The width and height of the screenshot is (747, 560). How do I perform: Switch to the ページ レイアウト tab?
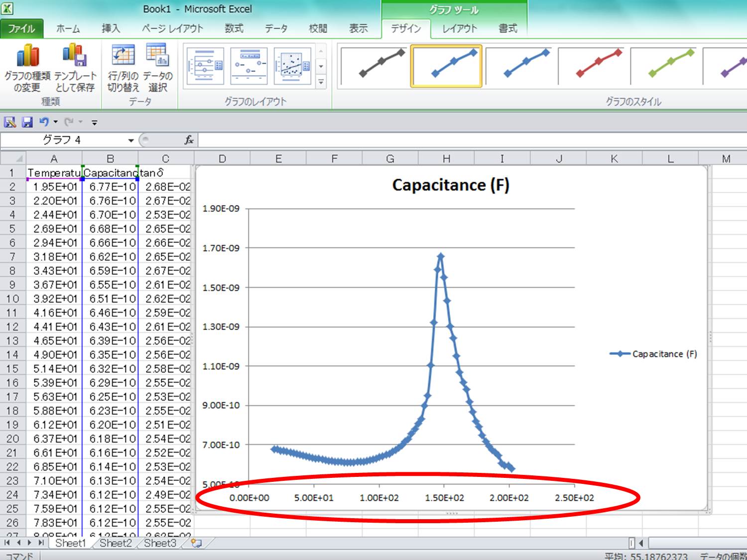(x=172, y=28)
